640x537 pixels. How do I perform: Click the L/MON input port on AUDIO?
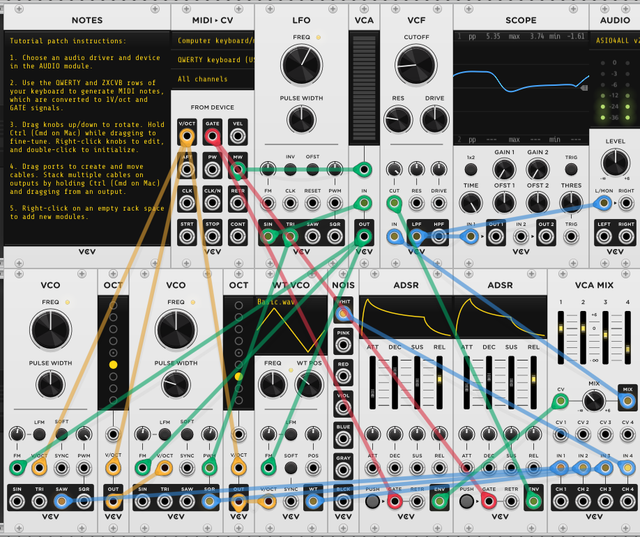[x=604, y=203]
